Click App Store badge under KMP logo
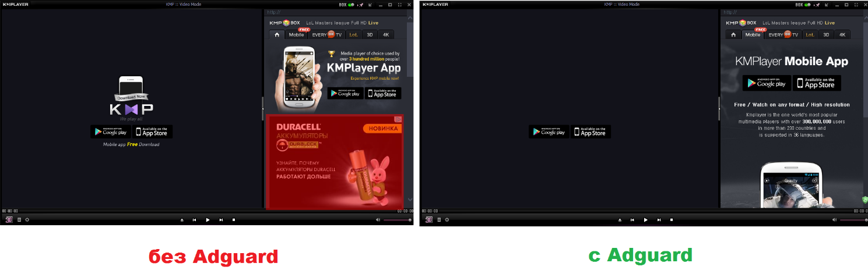Image resolution: width=868 pixels, height=277 pixels. coord(152,132)
